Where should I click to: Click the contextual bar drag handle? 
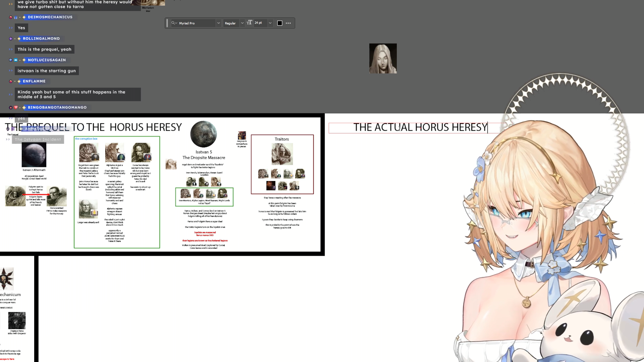pyautogui.click(x=167, y=23)
